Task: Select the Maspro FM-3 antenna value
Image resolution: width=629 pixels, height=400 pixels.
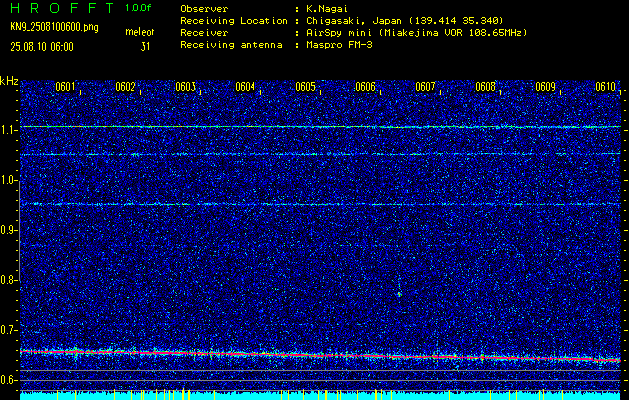Action: 339,45
